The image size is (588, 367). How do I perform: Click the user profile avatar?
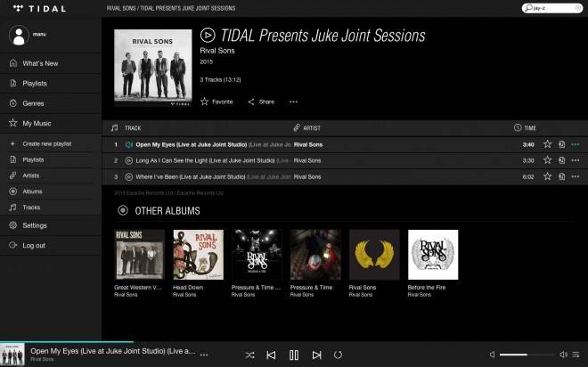tap(19, 36)
